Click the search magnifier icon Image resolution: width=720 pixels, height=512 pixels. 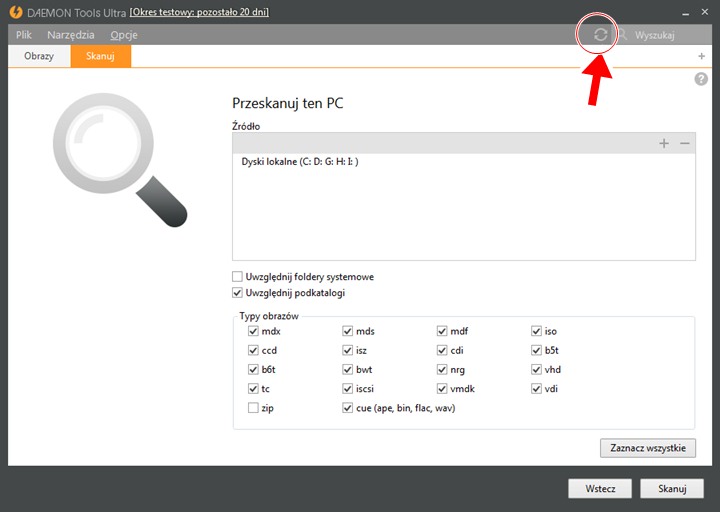622,35
